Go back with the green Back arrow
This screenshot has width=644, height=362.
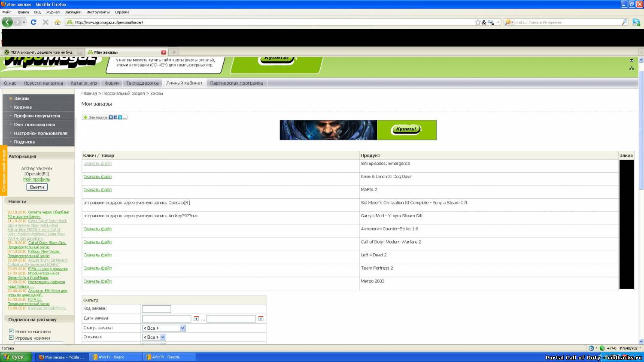[x=7, y=22]
